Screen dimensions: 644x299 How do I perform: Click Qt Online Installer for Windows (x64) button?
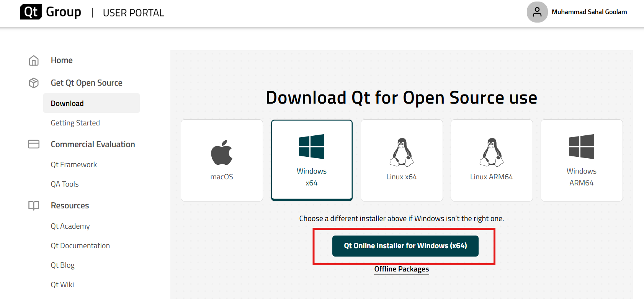point(405,246)
